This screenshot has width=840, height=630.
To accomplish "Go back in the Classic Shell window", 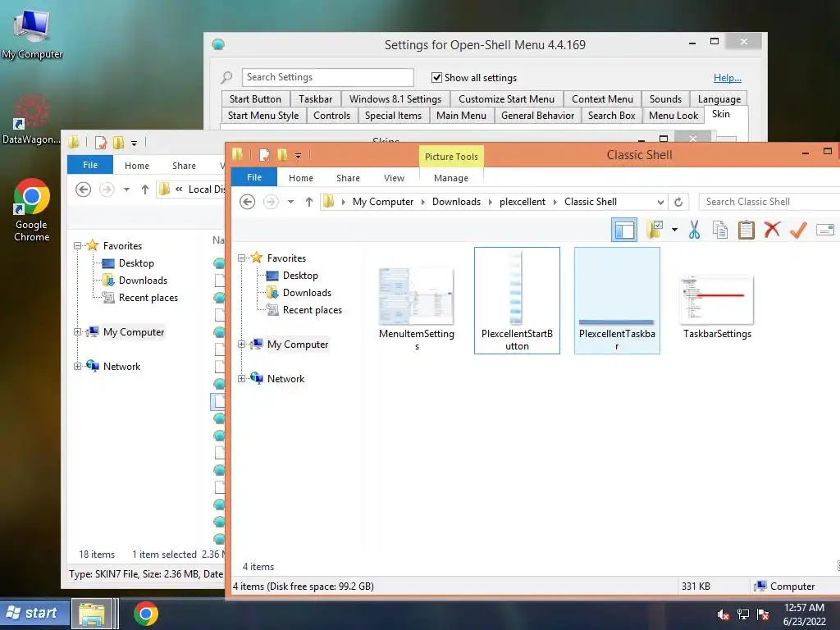I will pyautogui.click(x=247, y=202).
